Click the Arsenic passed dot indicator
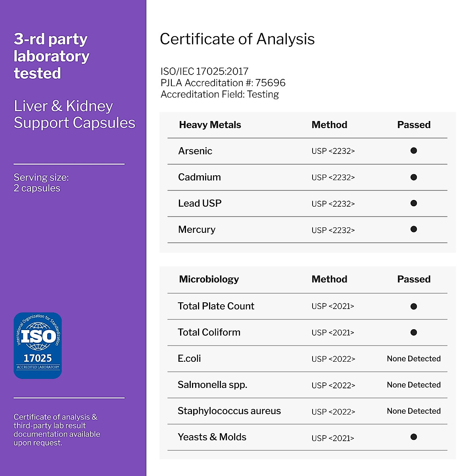Viewport: 476px width, 476px height. pos(414,151)
